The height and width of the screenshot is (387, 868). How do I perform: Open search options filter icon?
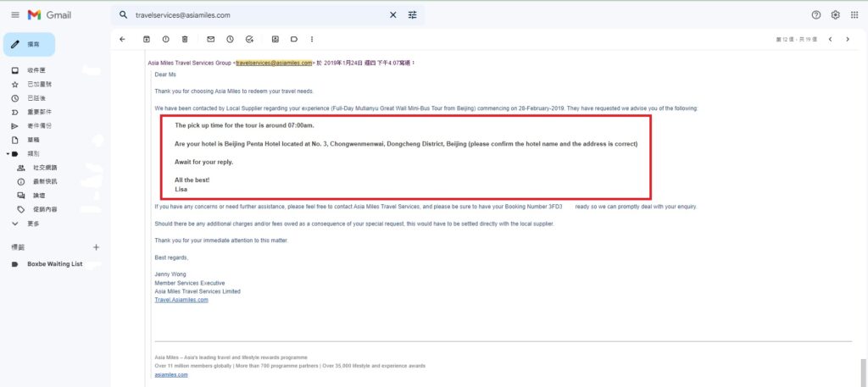tap(413, 15)
